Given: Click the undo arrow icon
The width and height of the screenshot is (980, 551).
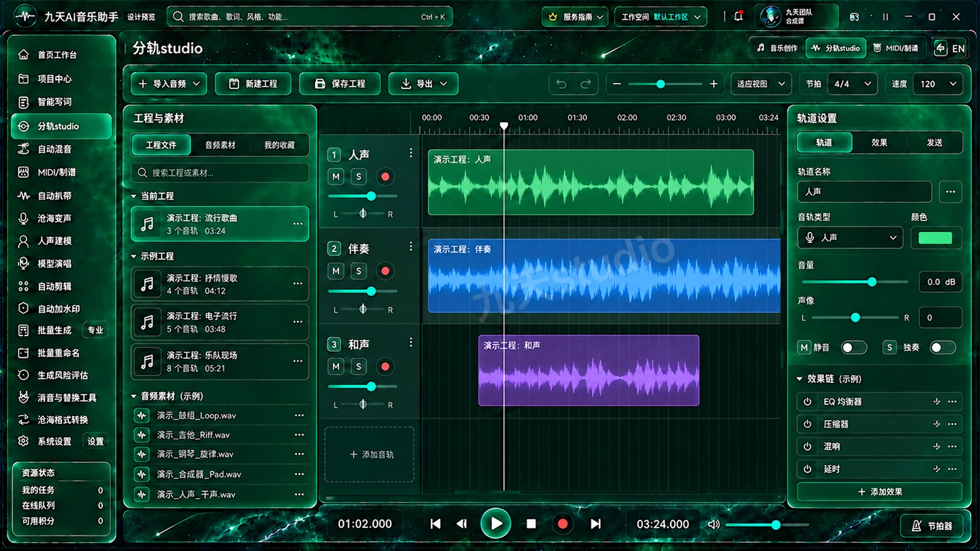Looking at the screenshot, I should (x=561, y=84).
